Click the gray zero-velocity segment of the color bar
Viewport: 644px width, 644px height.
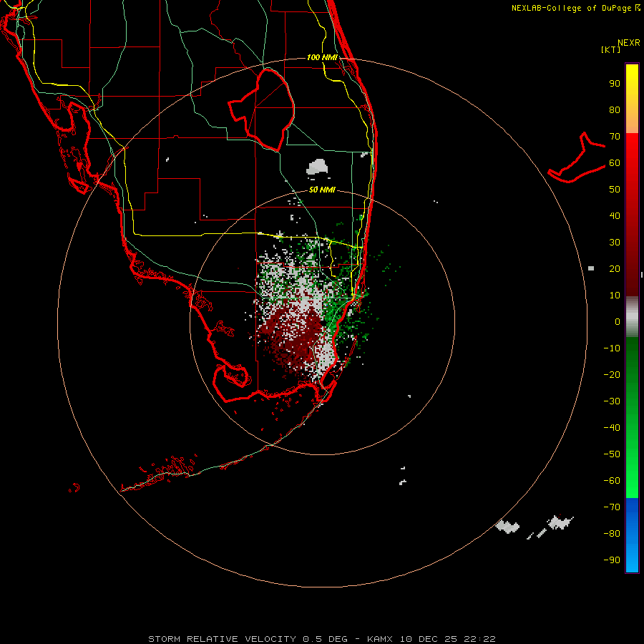tap(632, 317)
